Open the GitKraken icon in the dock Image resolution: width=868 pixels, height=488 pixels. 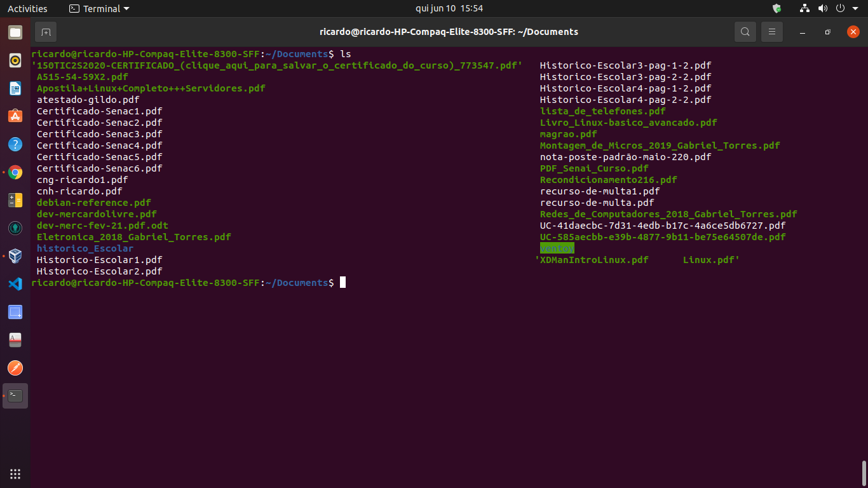(x=15, y=228)
